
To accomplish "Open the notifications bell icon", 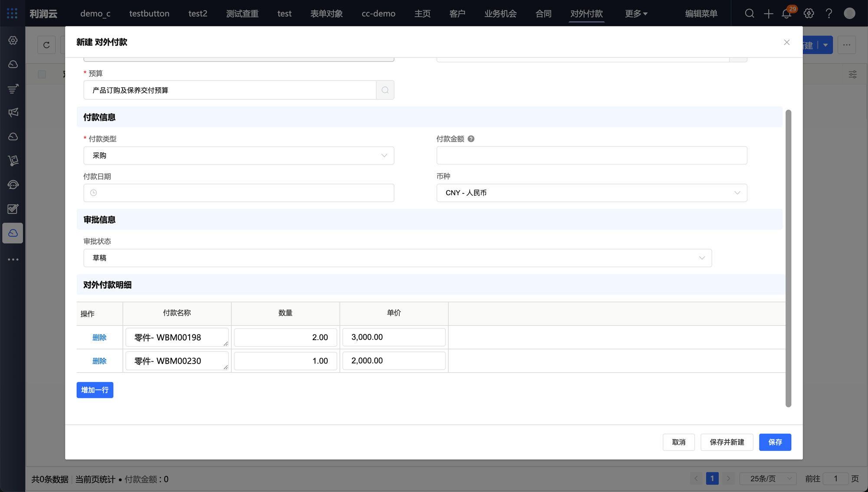I will [786, 13].
